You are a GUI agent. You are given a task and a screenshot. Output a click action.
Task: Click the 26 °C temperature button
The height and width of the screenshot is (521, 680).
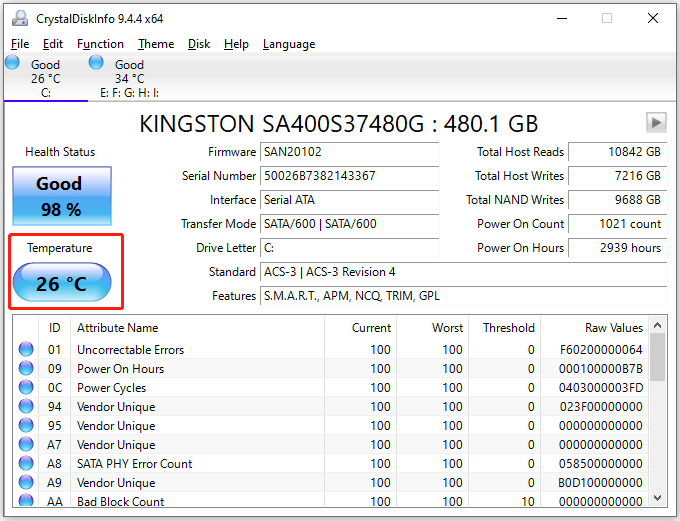(x=62, y=282)
